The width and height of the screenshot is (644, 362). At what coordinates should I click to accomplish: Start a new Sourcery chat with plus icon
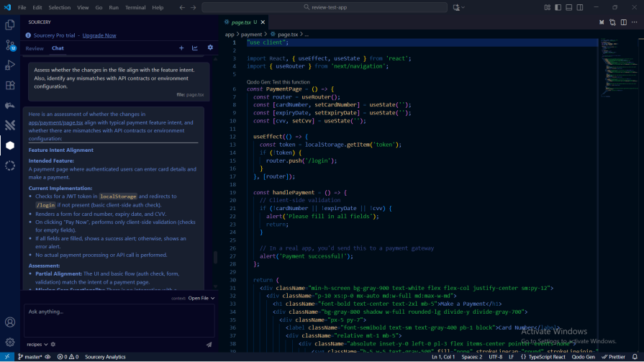[181, 48]
